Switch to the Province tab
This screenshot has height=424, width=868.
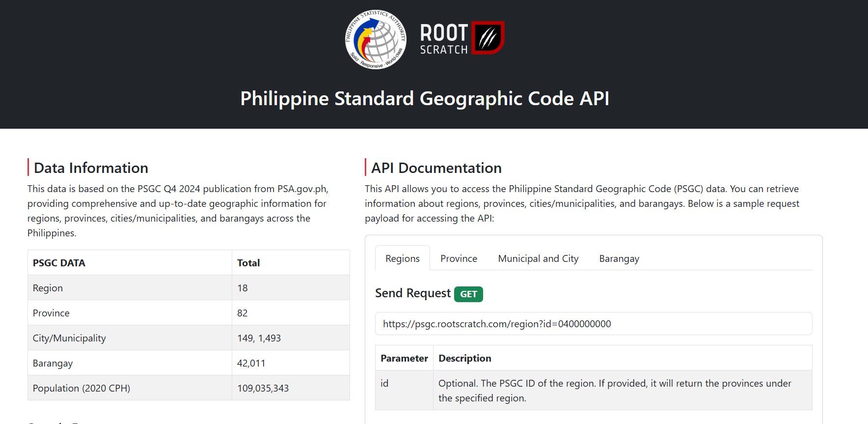pos(459,258)
